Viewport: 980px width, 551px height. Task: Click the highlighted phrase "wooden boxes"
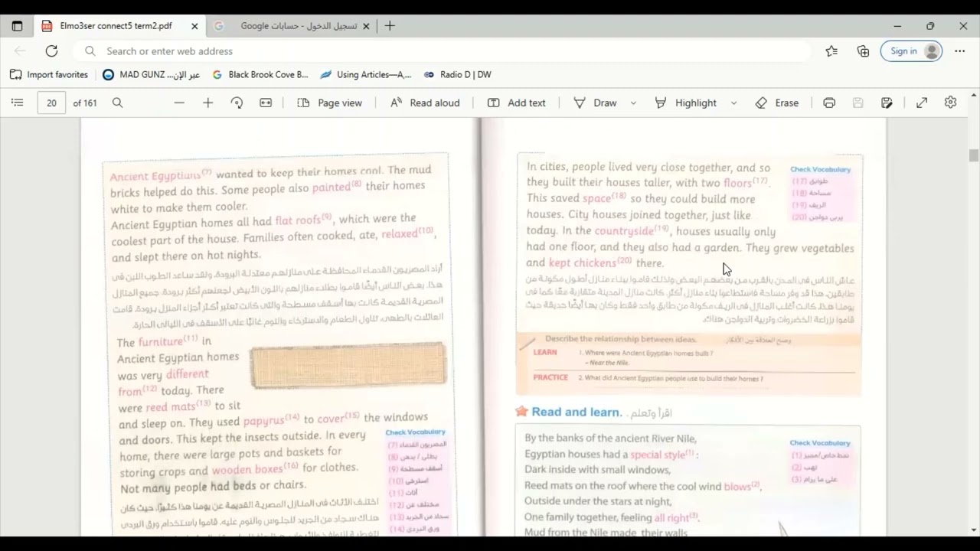click(247, 471)
